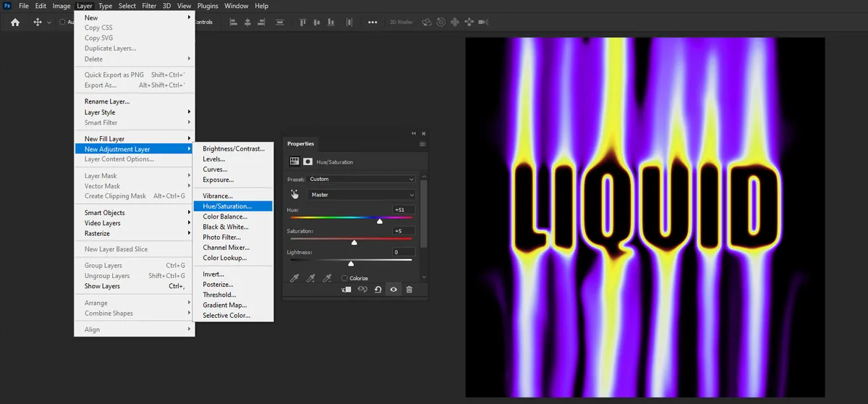Click align vertical centers icon
Screen dimensions: 868x404
318,22
